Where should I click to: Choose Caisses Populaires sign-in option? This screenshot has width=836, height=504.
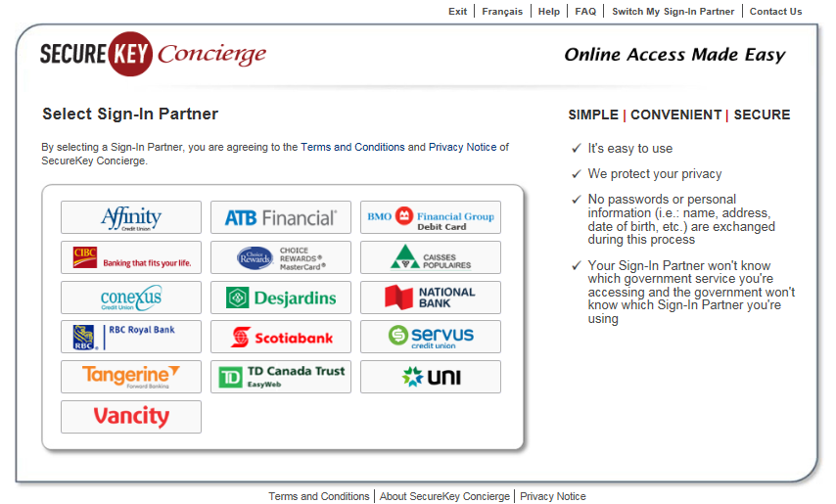coord(430,257)
